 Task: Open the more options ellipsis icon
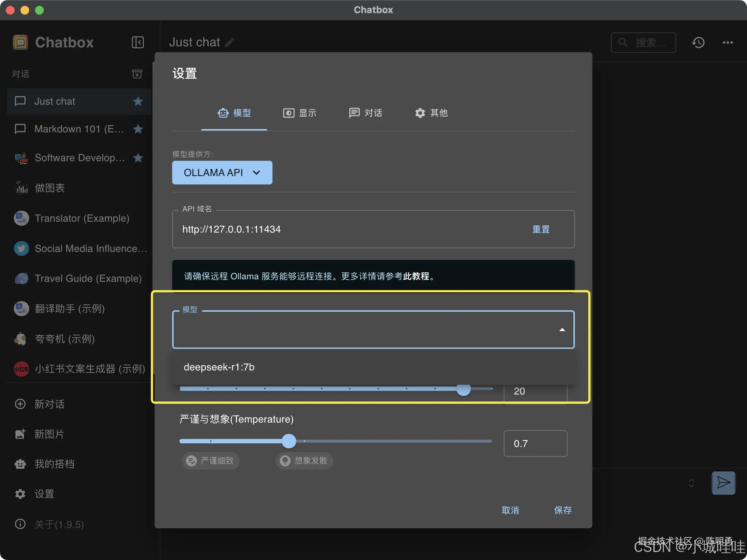(x=727, y=42)
